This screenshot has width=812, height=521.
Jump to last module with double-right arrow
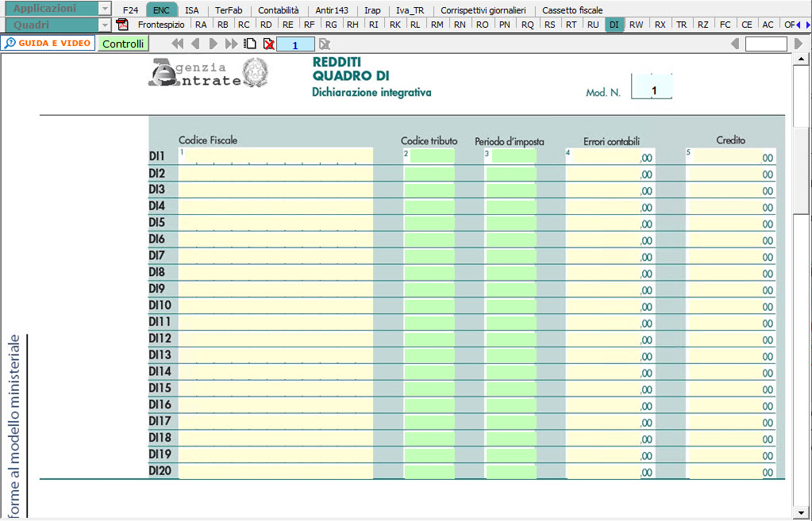232,44
